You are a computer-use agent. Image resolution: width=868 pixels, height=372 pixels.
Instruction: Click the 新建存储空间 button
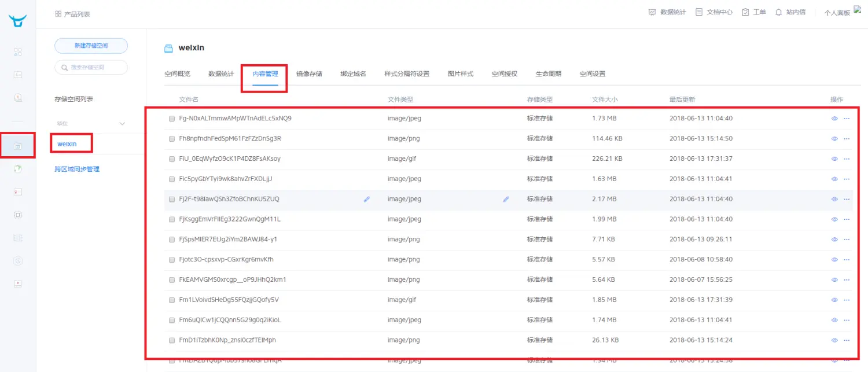point(91,46)
